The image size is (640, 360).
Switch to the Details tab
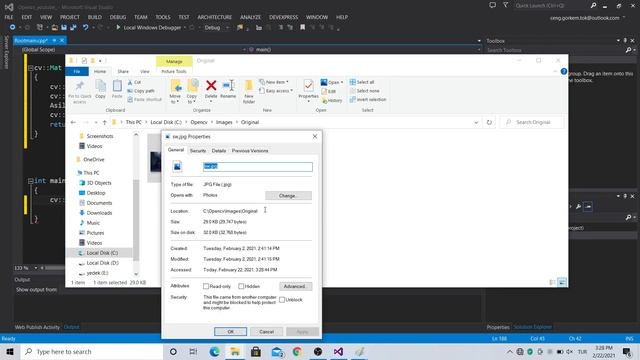tap(219, 151)
